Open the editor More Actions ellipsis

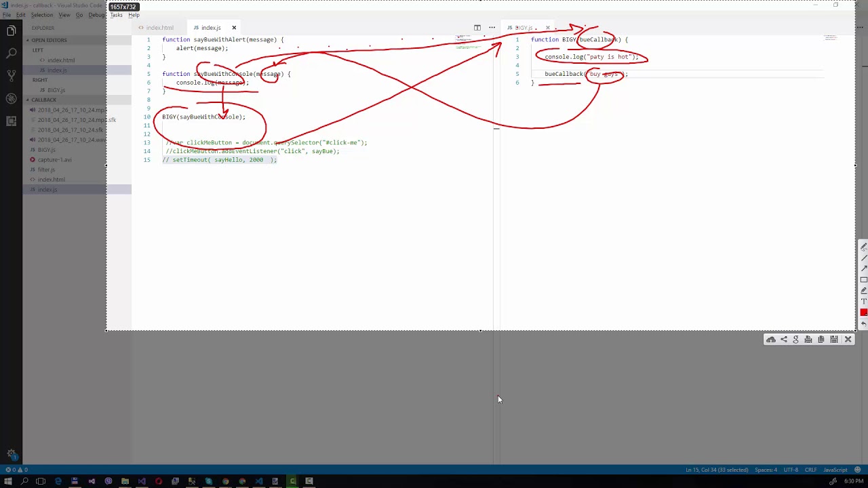pyautogui.click(x=492, y=28)
